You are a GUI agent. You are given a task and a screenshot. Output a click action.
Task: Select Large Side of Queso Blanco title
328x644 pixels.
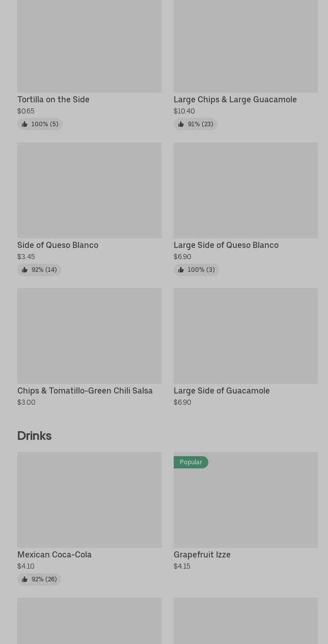point(226,245)
